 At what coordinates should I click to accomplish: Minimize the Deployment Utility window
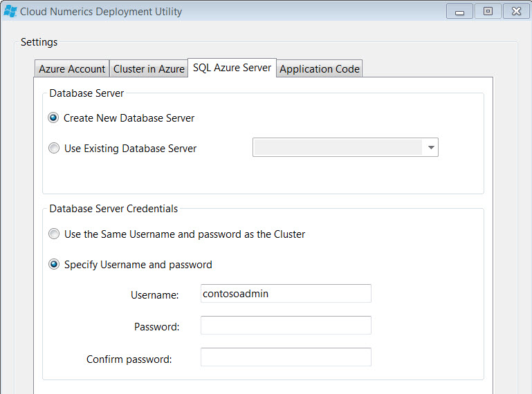459,12
